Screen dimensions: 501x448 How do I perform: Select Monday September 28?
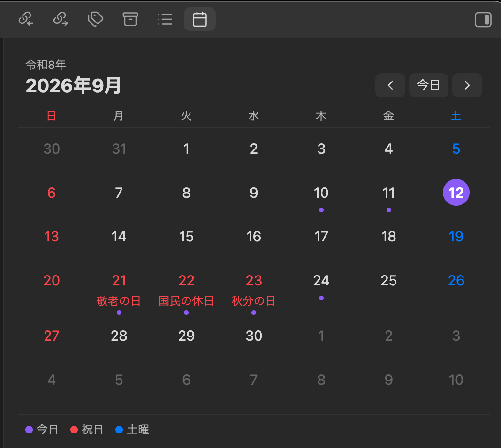(119, 336)
